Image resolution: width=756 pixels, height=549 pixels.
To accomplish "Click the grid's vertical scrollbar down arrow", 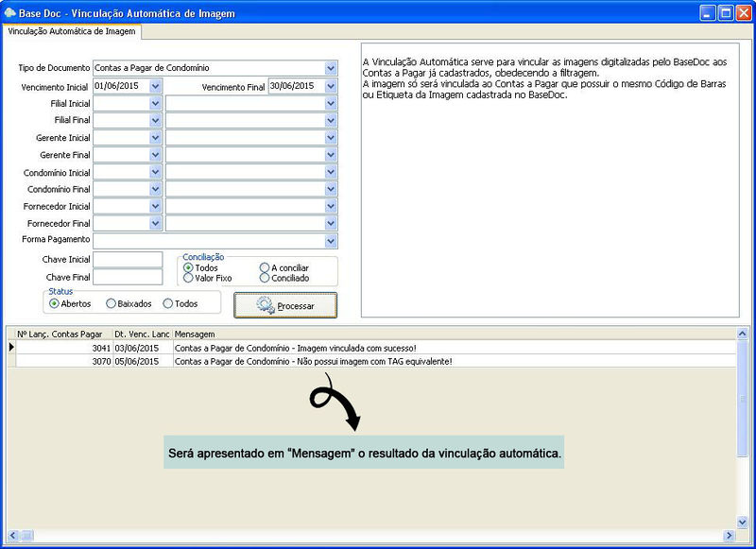I will 743,522.
